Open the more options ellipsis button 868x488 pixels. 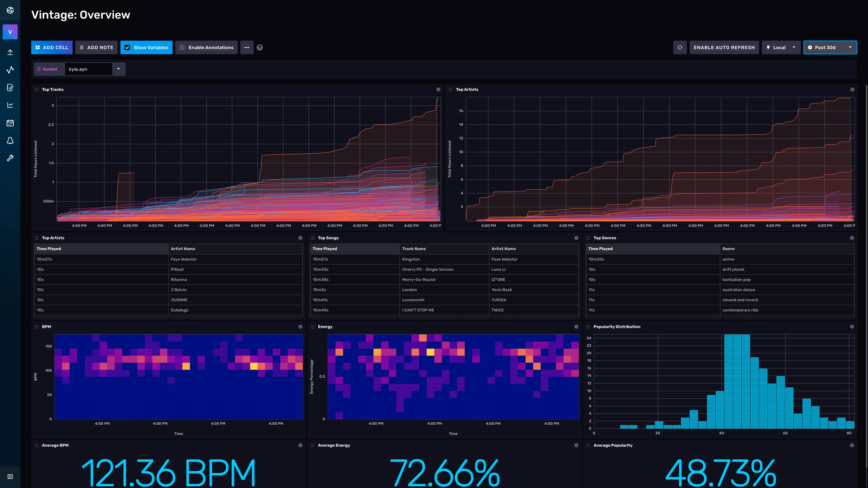247,47
